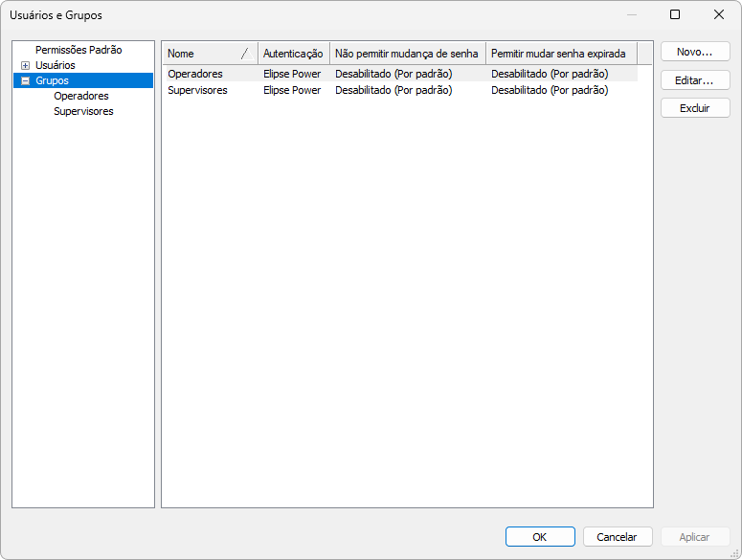Click 'Não permitir mudança de senha' header
This screenshot has width=742, height=560.
(407, 54)
